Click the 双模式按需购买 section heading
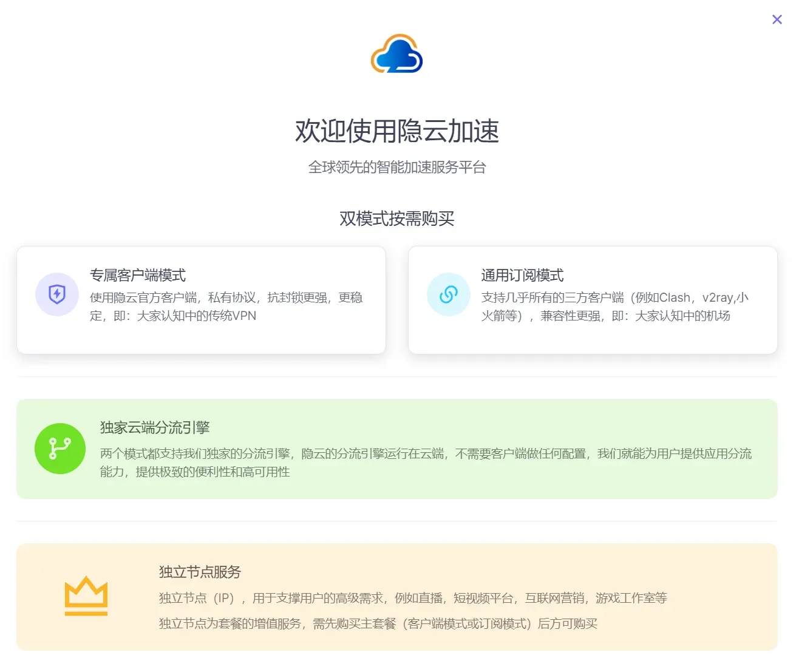Image resolution: width=796 pixels, height=672 pixels. pyautogui.click(x=397, y=219)
